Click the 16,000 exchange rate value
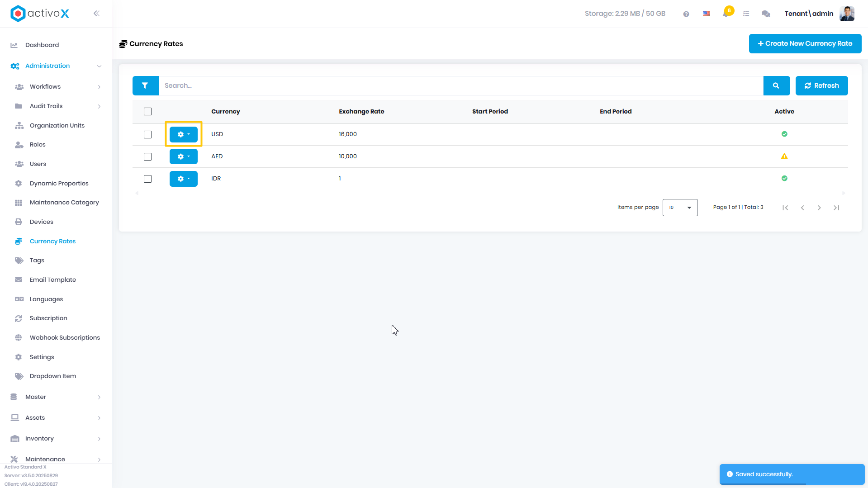This screenshot has height=488, width=868. click(348, 134)
